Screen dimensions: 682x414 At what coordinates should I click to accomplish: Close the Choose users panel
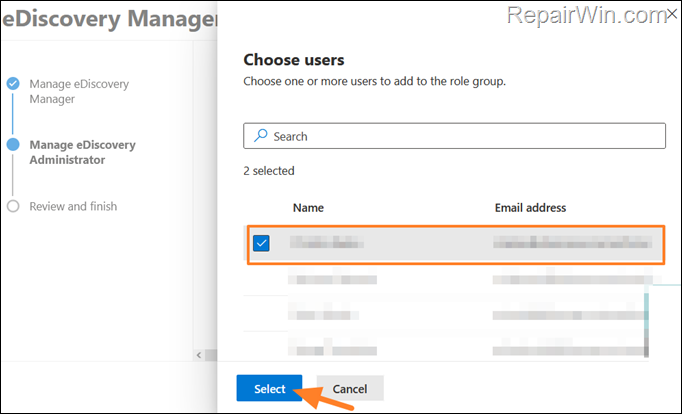tap(672, 14)
